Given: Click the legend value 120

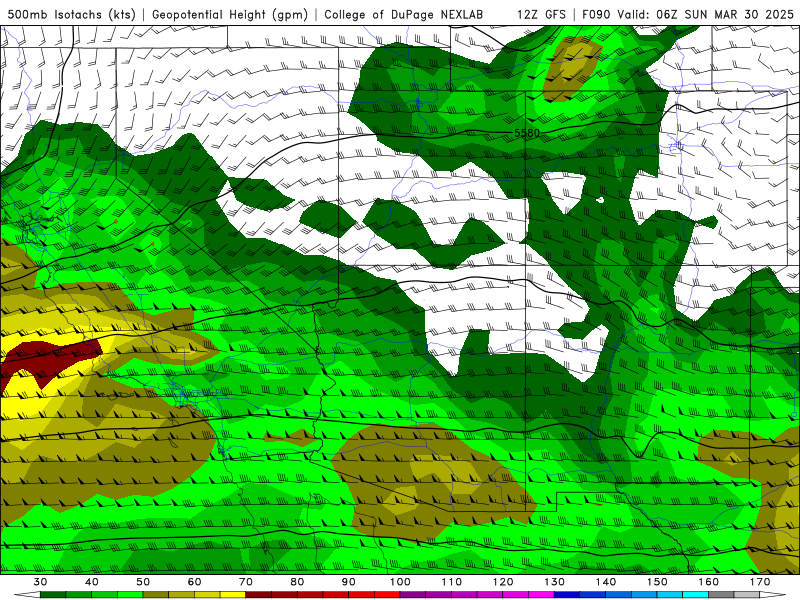Looking at the screenshot, I should (x=503, y=582).
